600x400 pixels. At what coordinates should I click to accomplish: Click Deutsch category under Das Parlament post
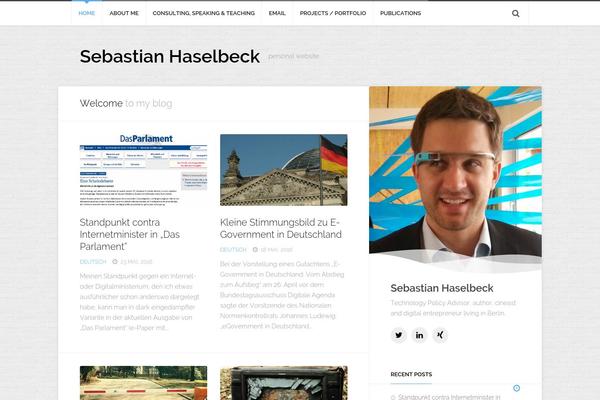pyautogui.click(x=93, y=262)
